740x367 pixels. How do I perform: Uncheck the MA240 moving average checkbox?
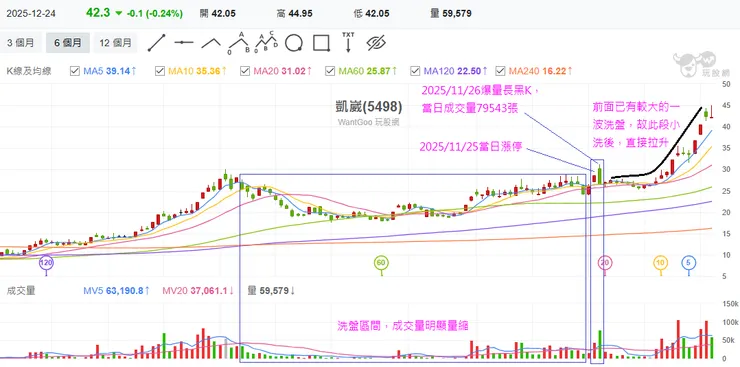[x=500, y=71]
